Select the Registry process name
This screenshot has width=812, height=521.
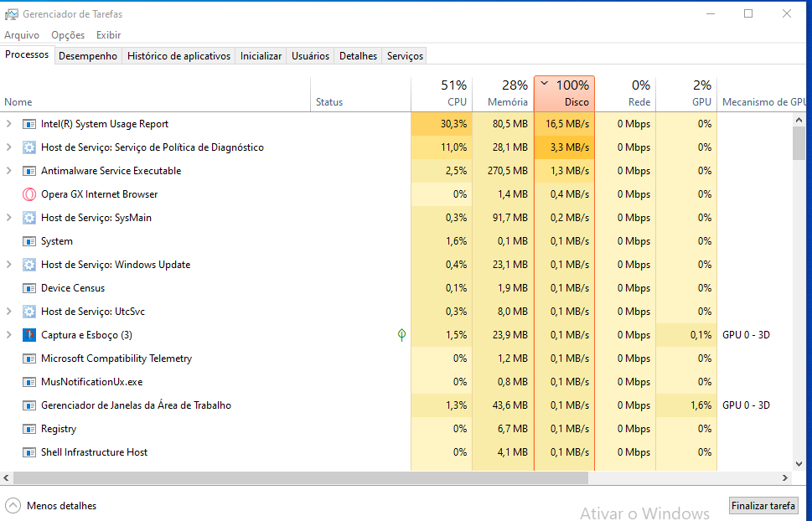coord(59,429)
